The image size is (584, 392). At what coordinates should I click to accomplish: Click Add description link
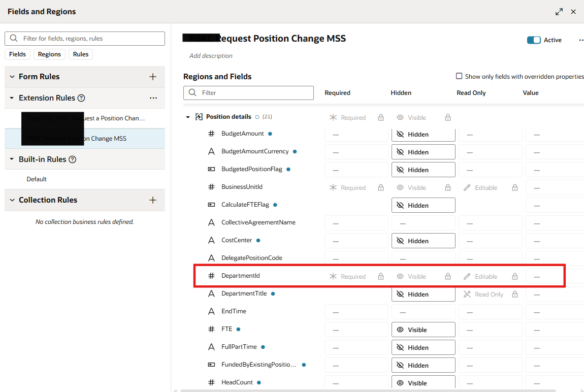[211, 56]
